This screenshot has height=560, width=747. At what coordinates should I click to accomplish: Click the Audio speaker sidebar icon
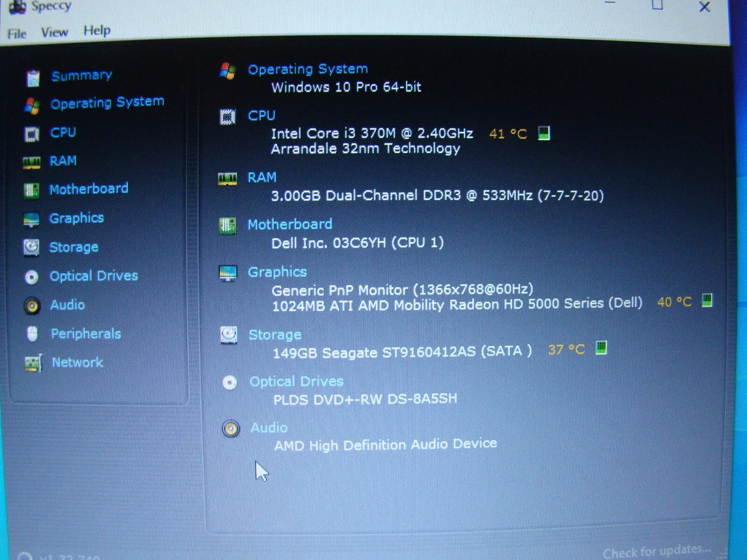pos(32,306)
